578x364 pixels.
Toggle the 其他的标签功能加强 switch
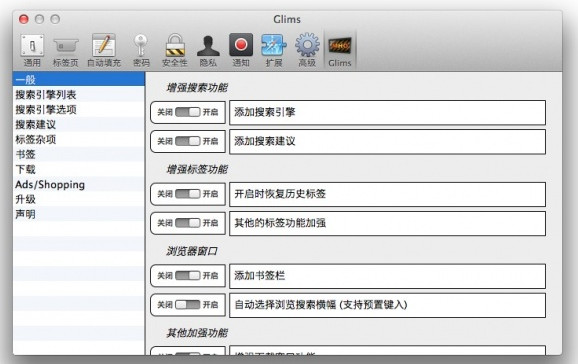(x=188, y=223)
